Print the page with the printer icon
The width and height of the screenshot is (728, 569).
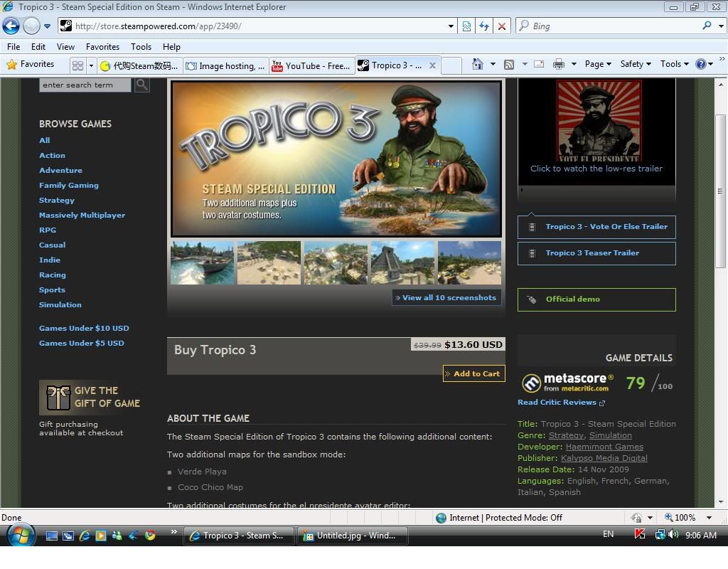[x=559, y=64]
